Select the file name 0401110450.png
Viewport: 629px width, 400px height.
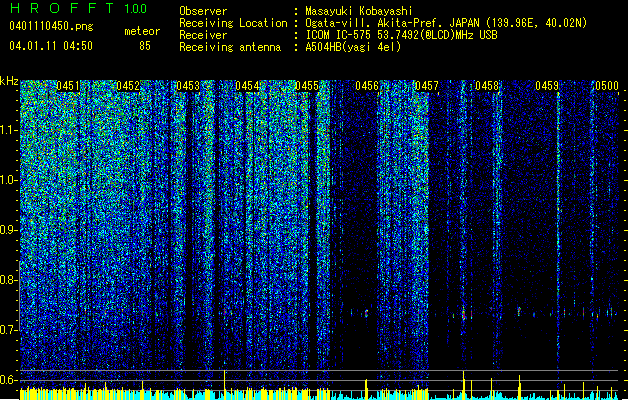[51, 26]
